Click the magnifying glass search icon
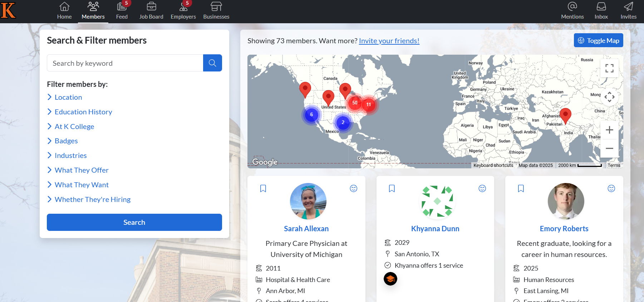 tap(212, 63)
